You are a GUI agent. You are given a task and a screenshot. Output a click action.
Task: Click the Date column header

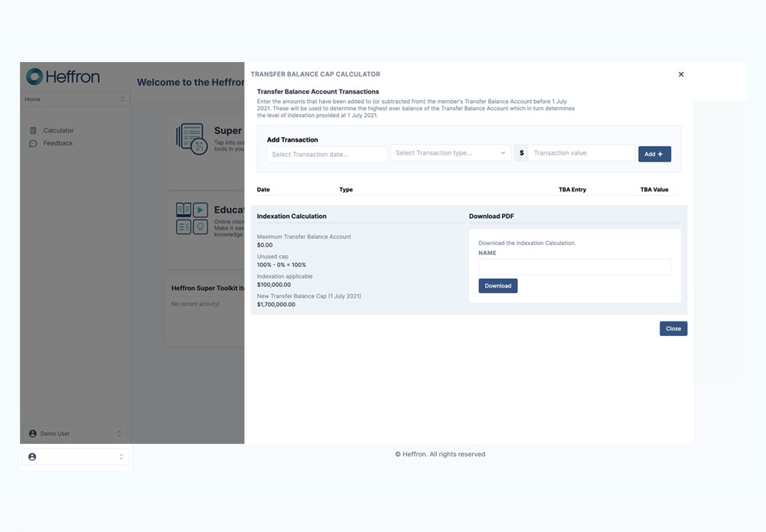click(x=263, y=190)
